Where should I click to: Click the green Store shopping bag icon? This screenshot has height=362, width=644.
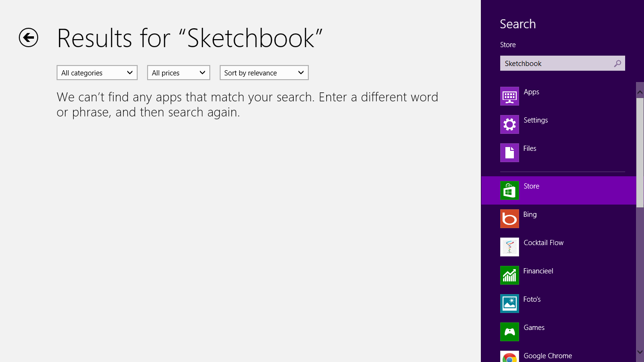[510, 190]
